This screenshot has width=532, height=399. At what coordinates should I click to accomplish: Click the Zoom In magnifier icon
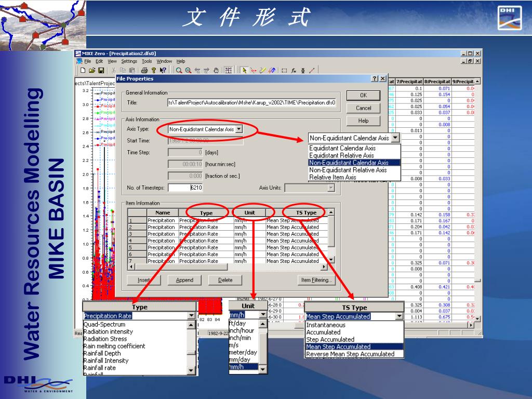179,70
